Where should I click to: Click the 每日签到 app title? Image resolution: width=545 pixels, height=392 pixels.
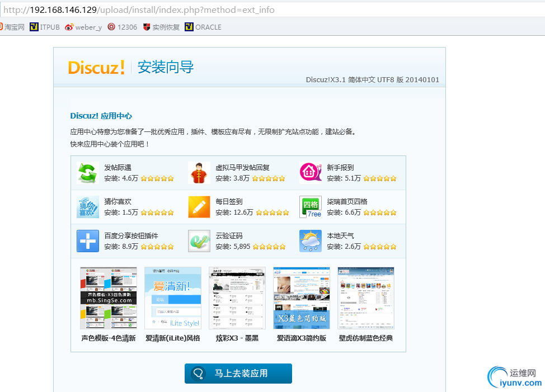[x=229, y=201]
